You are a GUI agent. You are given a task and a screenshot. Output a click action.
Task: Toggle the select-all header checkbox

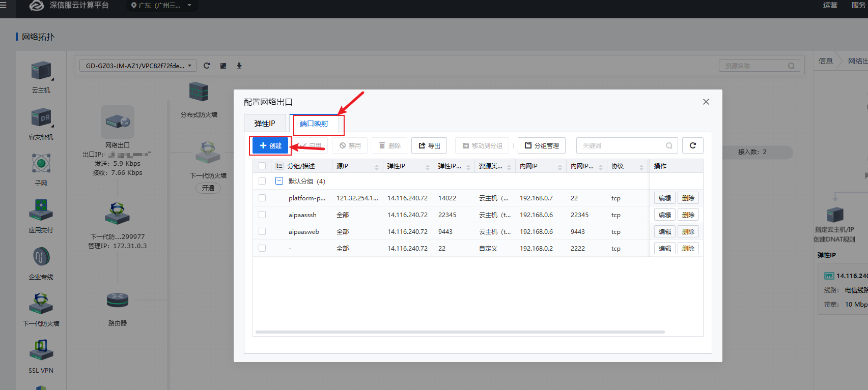tap(262, 166)
